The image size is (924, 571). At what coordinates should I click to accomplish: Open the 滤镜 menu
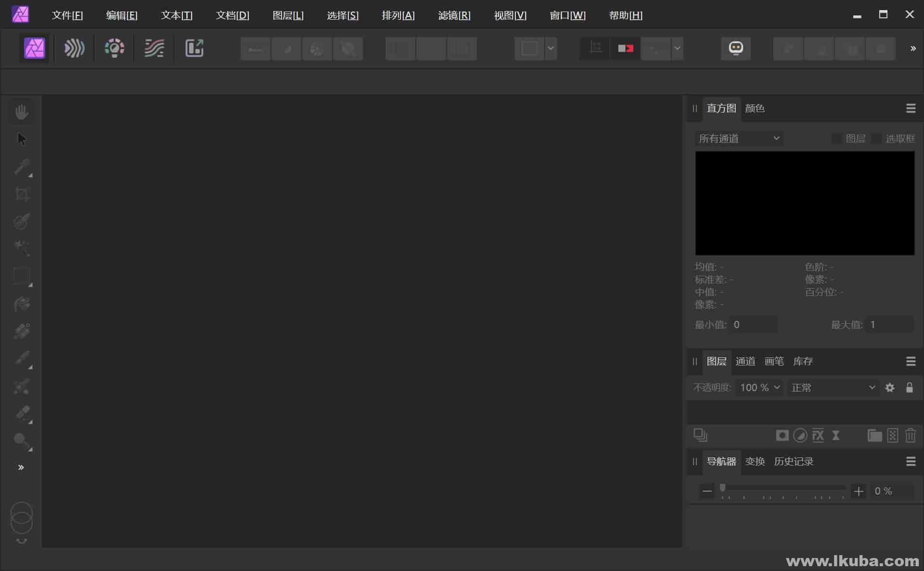[x=454, y=15]
